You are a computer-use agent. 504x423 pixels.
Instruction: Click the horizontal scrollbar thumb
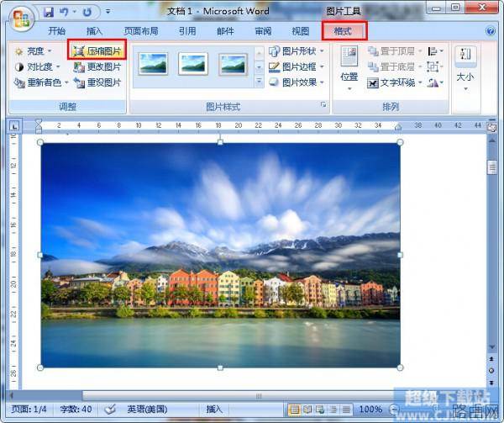point(257,395)
